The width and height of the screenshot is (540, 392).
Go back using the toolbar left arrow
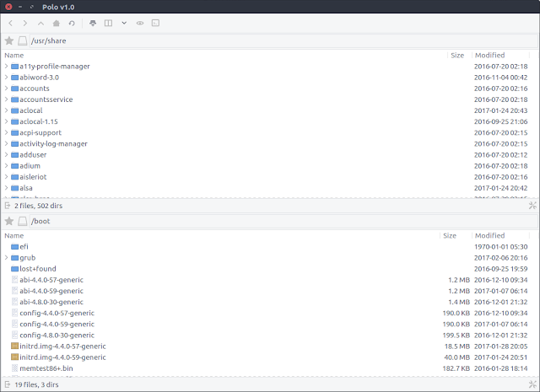[x=11, y=23]
